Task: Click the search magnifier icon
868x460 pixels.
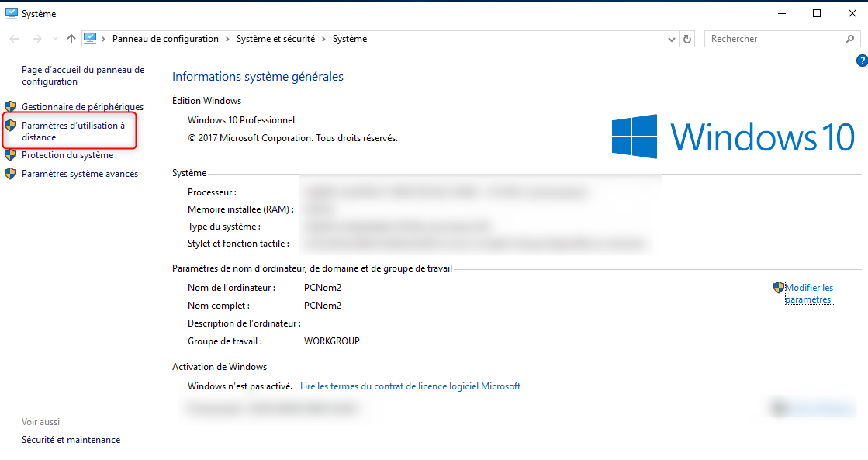Action: click(x=849, y=39)
